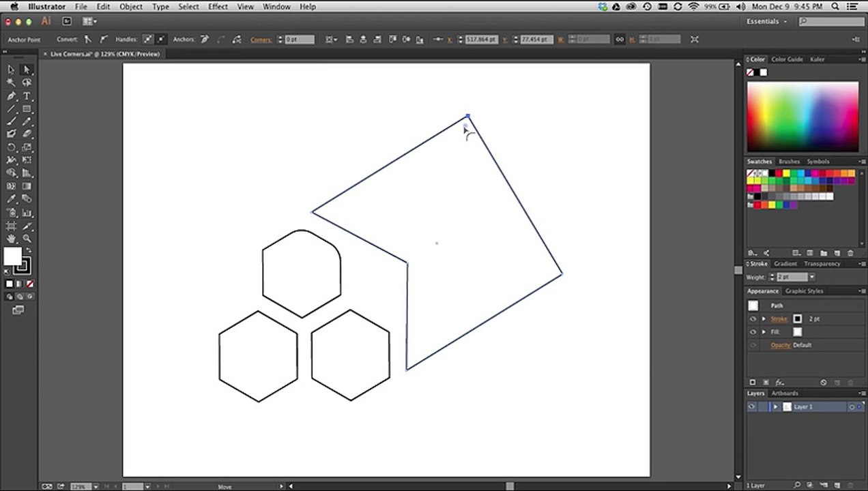Switch to the Transparency tab
The image size is (868, 491).
(x=822, y=264)
